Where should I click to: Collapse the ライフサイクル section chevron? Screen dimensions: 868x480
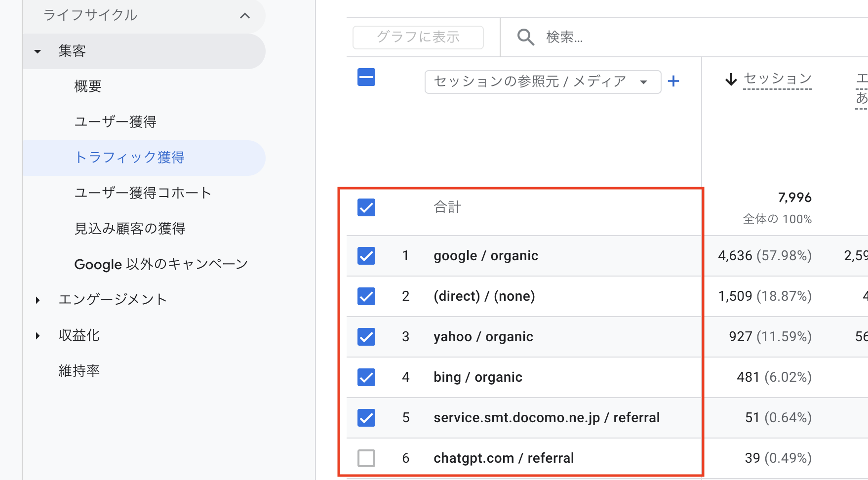pos(244,15)
